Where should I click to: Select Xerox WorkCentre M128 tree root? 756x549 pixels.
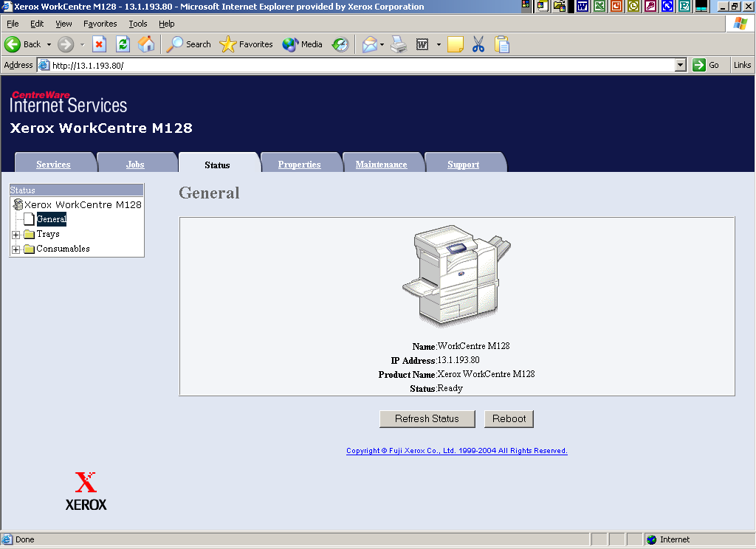click(83, 205)
